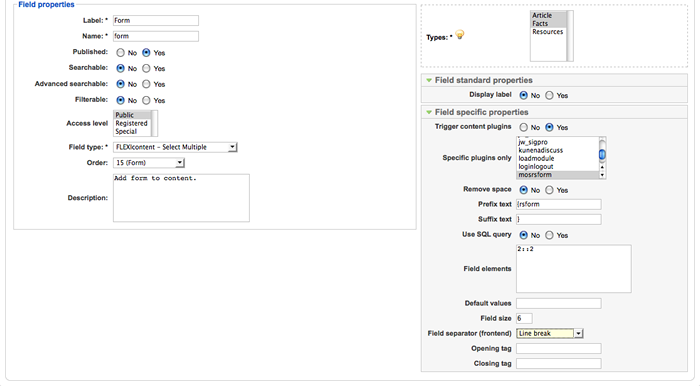
Task: Click the plugins list scrollbar thumb
Action: 602,154
